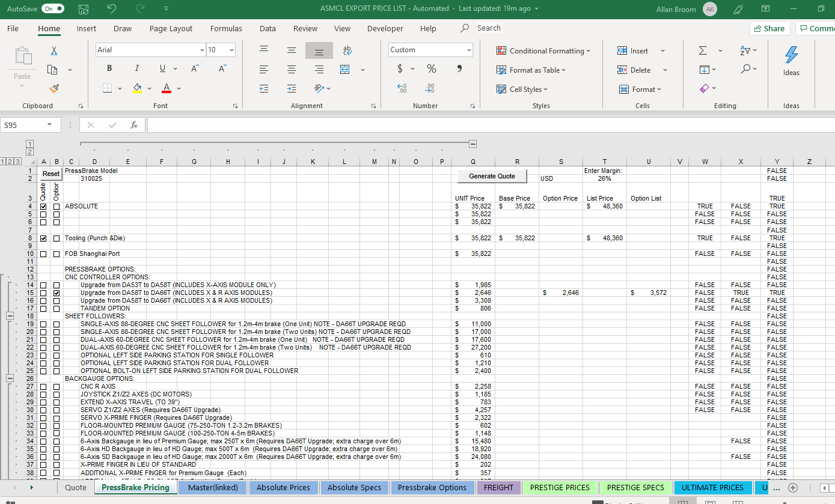Click the Save icon in title bar
Image resolution: width=835 pixels, height=504 pixels.
tap(84, 9)
